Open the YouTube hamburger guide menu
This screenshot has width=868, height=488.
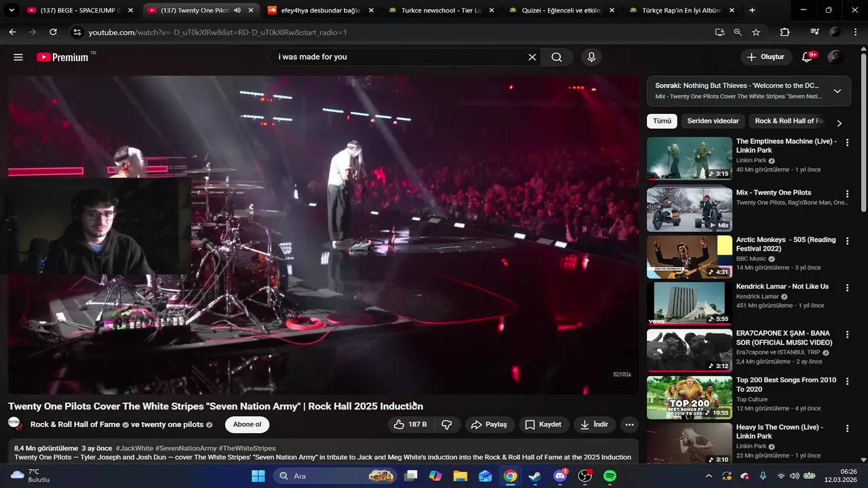pyautogui.click(x=18, y=57)
